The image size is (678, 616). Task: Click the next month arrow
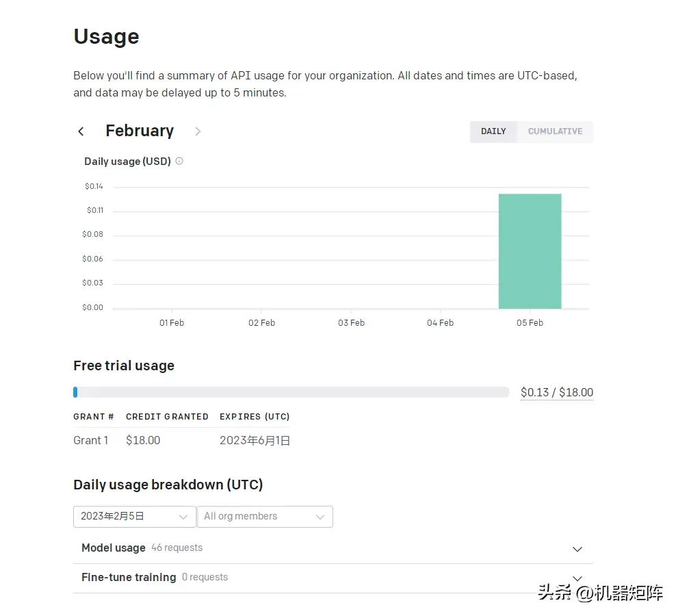click(x=198, y=131)
